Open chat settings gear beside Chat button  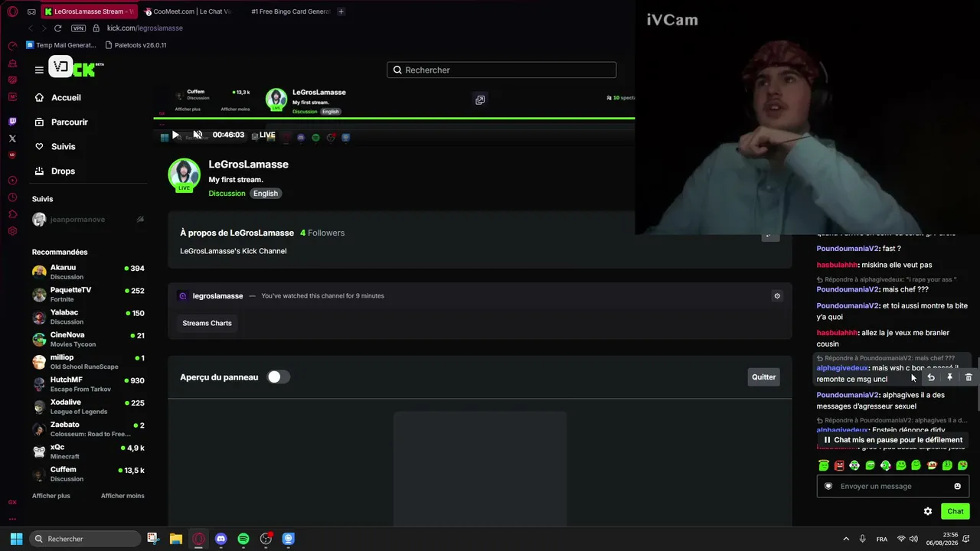(928, 511)
